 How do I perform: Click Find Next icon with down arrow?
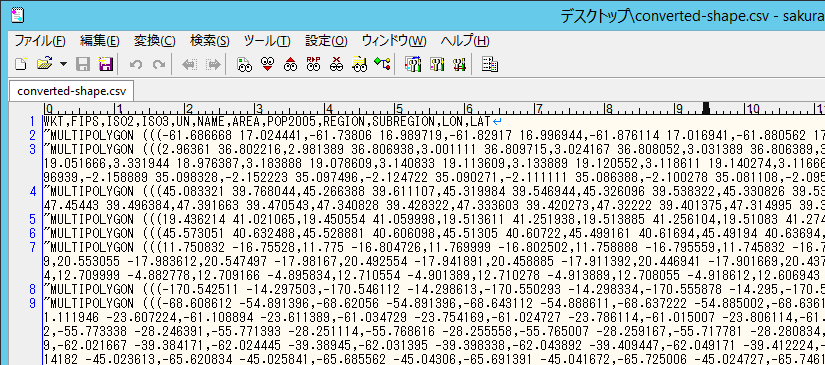coord(268,65)
